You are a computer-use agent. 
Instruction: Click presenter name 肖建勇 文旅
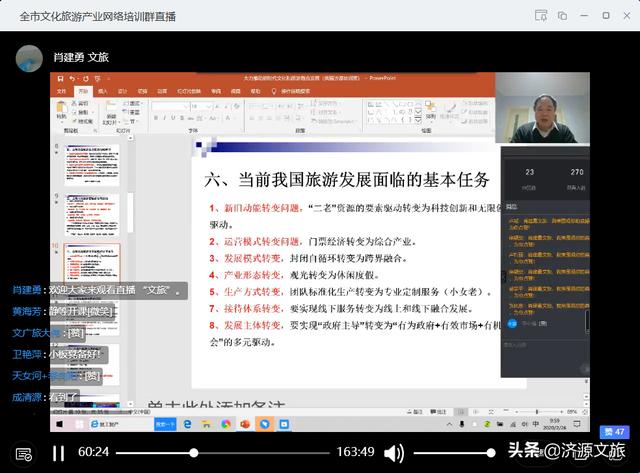81,58
